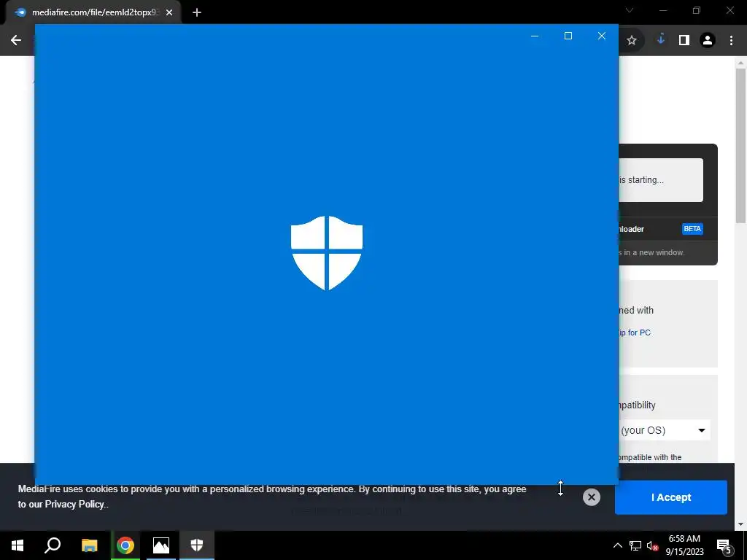The image size is (747, 560).
Task: Open Chrome's tab search chevron
Action: click(630, 10)
